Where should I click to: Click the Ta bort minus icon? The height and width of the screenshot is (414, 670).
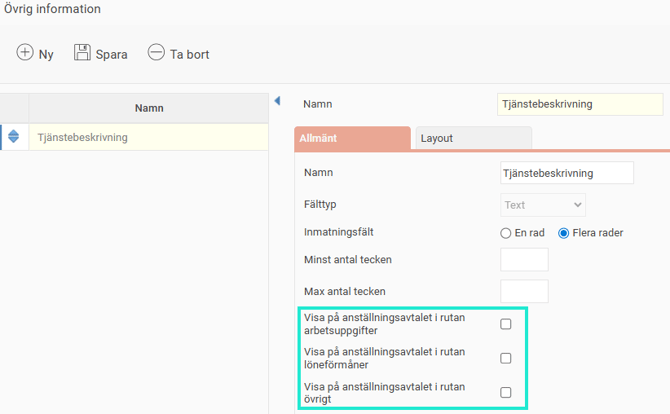pos(156,53)
